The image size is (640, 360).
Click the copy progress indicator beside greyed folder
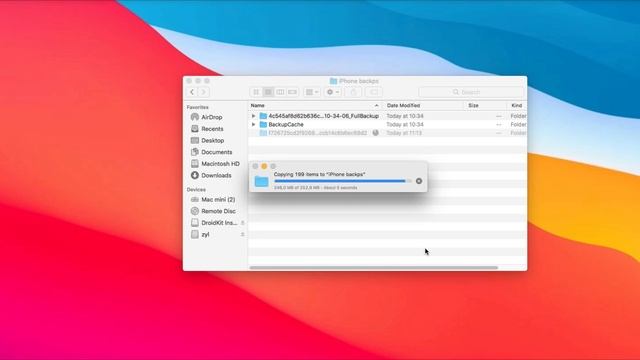(376, 133)
